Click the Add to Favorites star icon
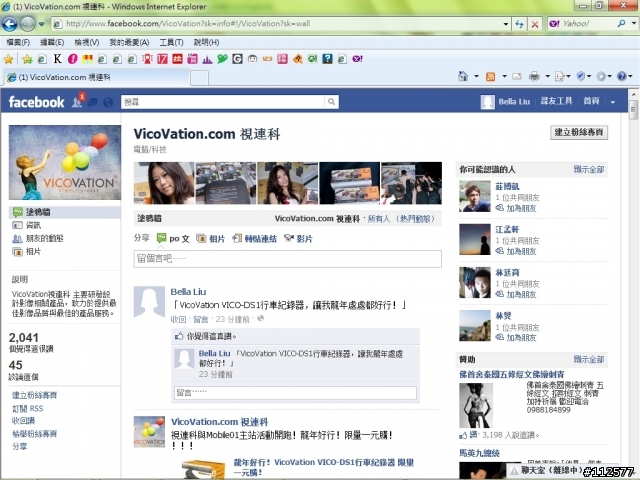This screenshot has width=640, height=480. [27, 59]
